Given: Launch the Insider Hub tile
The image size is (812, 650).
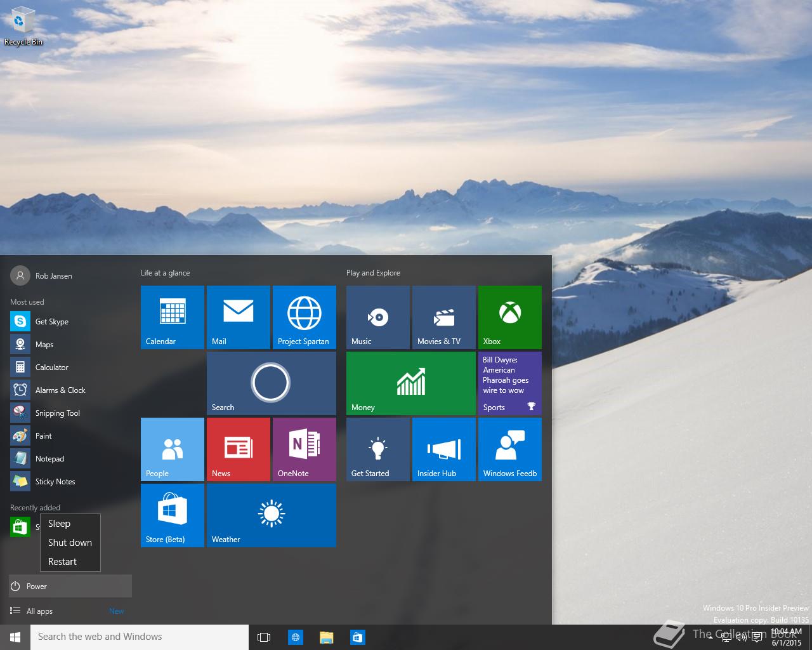Looking at the screenshot, I should click(x=444, y=449).
